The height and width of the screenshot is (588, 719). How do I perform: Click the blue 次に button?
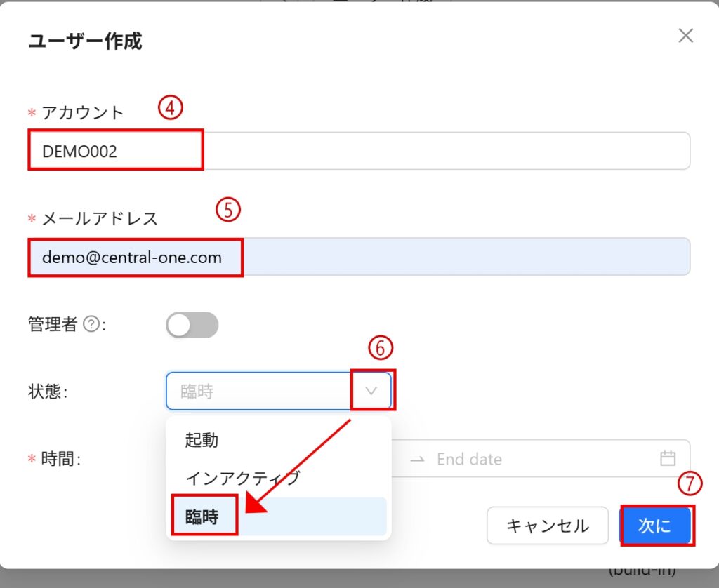[654, 526]
